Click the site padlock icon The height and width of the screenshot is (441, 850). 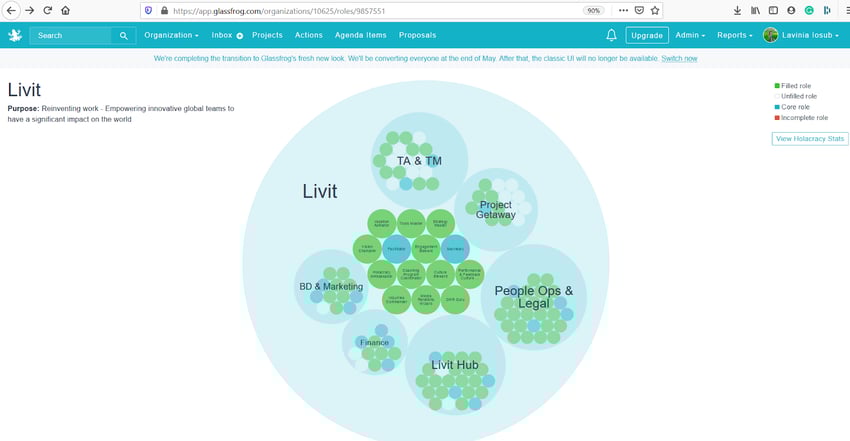tap(164, 10)
